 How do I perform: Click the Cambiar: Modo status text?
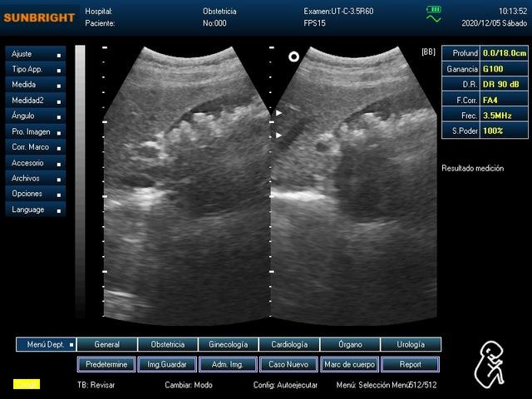click(x=189, y=385)
